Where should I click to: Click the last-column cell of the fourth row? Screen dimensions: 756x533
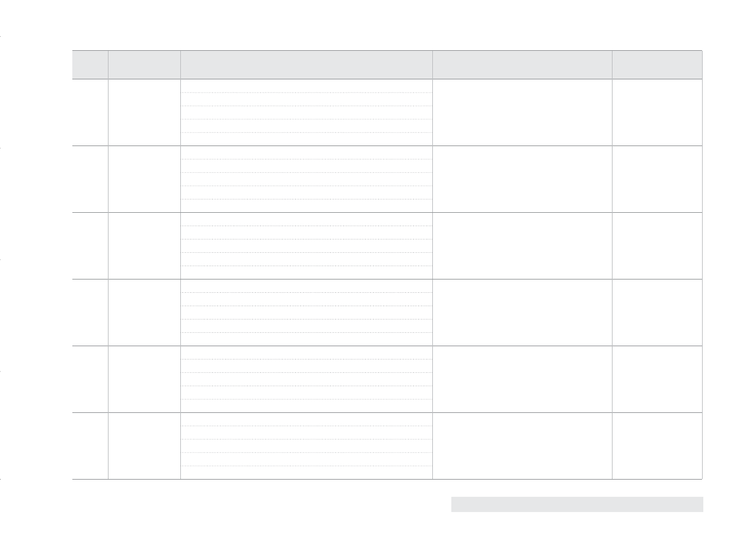click(x=657, y=313)
